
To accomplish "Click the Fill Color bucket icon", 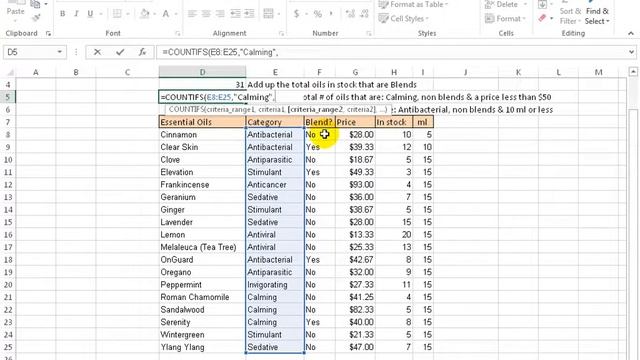I will 144,14.
